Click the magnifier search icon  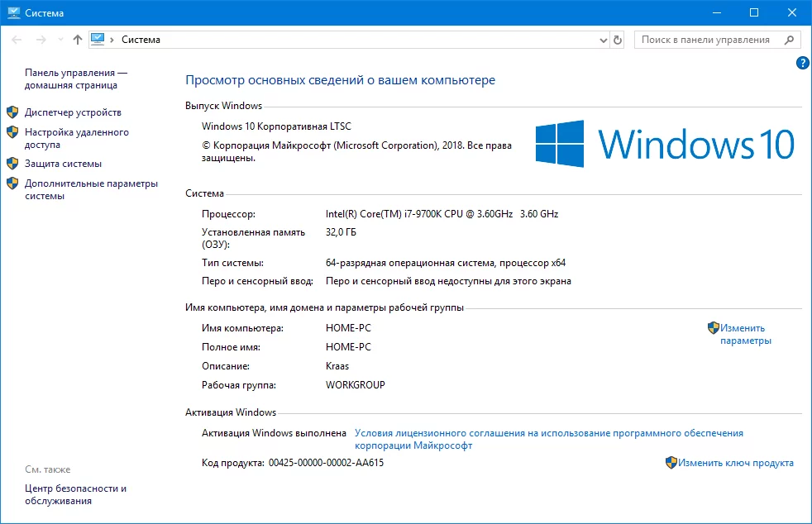pos(789,40)
